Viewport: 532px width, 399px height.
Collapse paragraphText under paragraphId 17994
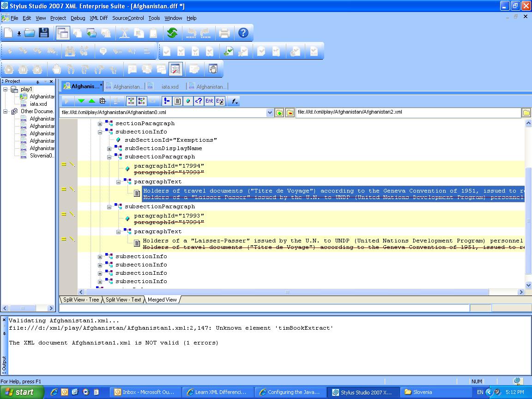click(118, 182)
